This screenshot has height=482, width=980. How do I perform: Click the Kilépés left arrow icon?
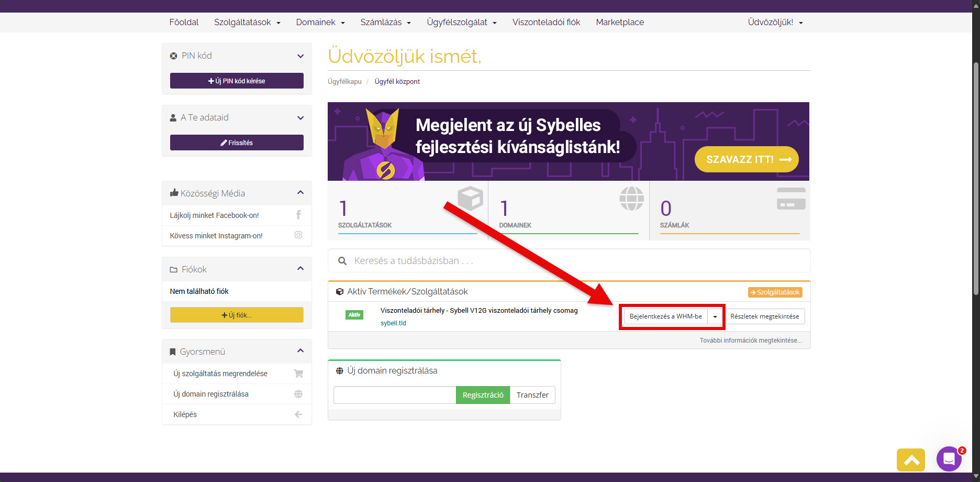[x=298, y=414]
